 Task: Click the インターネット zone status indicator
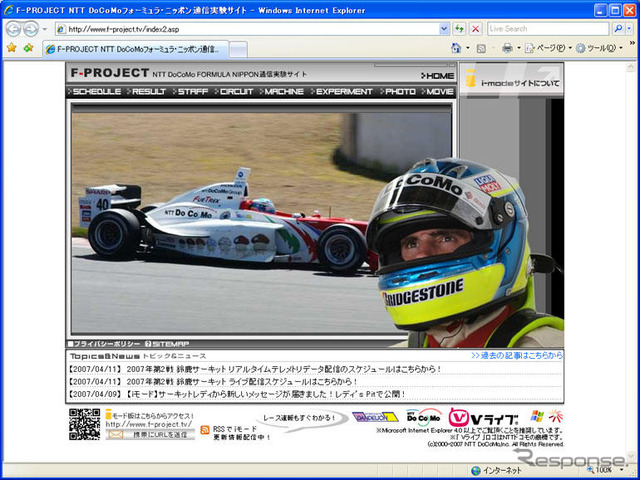click(x=496, y=471)
